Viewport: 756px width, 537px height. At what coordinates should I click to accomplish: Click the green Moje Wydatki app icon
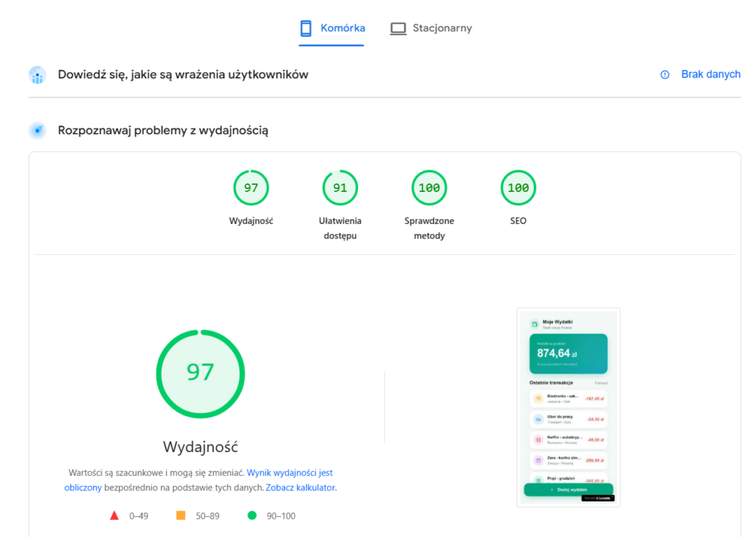coord(534,324)
